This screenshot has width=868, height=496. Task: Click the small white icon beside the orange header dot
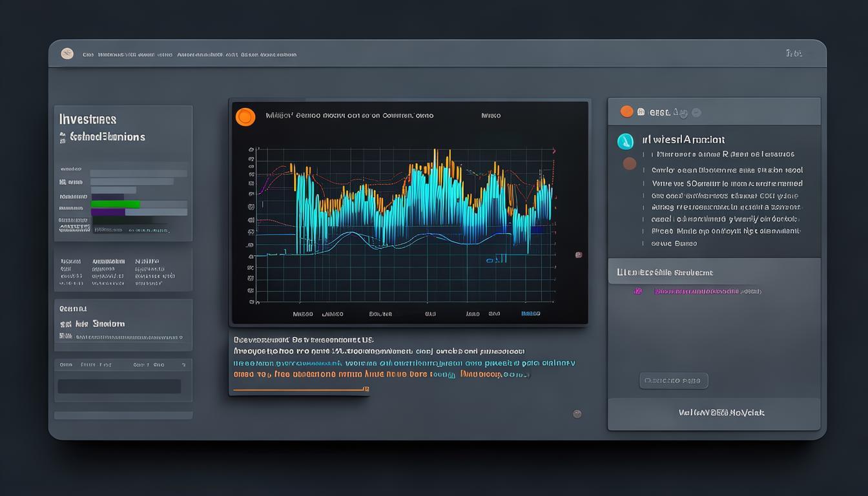coord(641,112)
